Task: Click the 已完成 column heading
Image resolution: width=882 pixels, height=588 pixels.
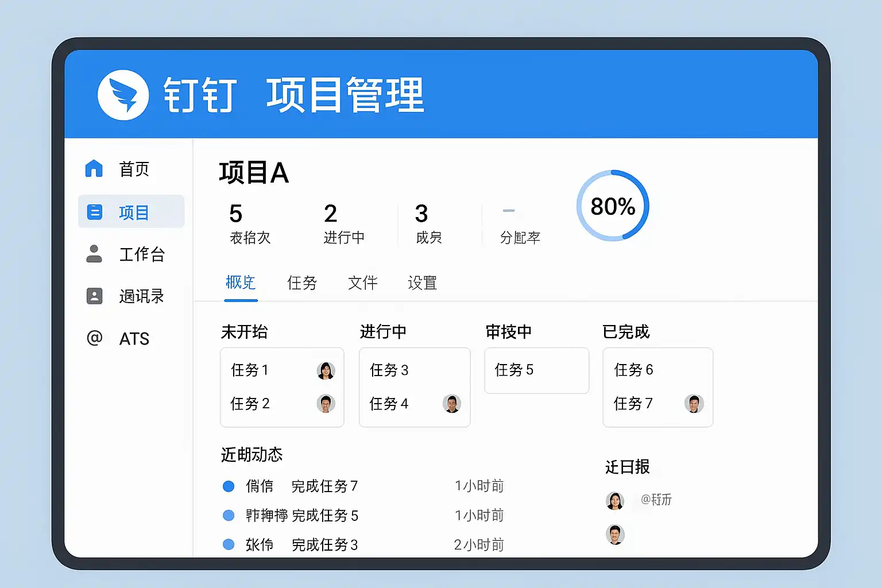Action: pyautogui.click(x=626, y=332)
